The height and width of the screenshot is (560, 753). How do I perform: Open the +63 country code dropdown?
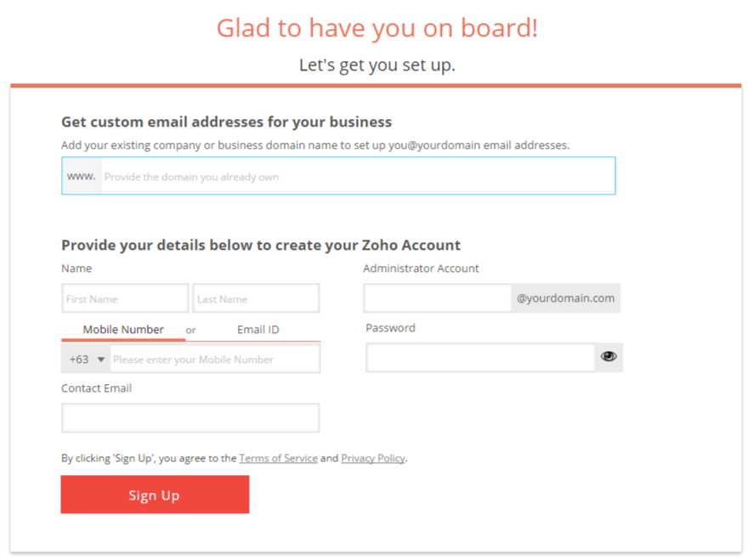(x=87, y=359)
